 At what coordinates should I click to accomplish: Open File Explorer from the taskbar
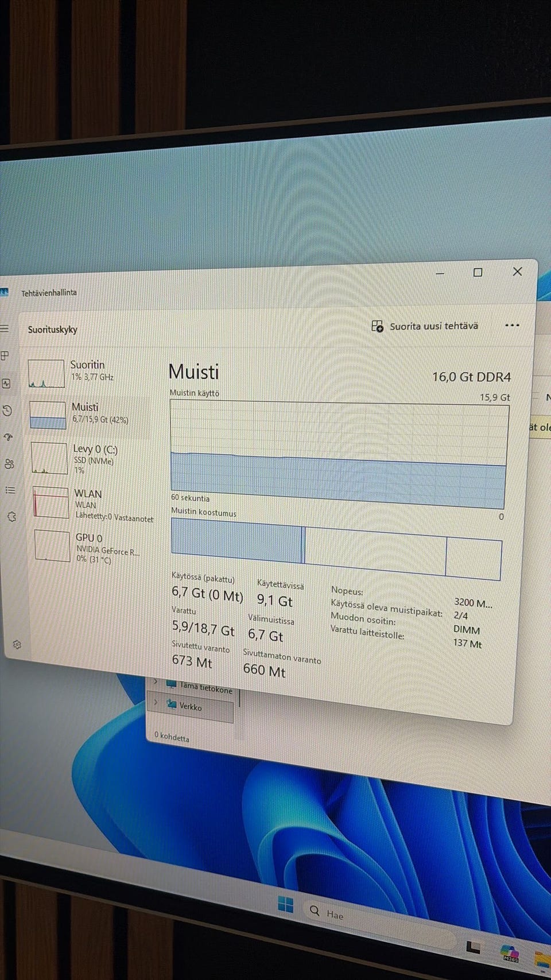tap(543, 960)
